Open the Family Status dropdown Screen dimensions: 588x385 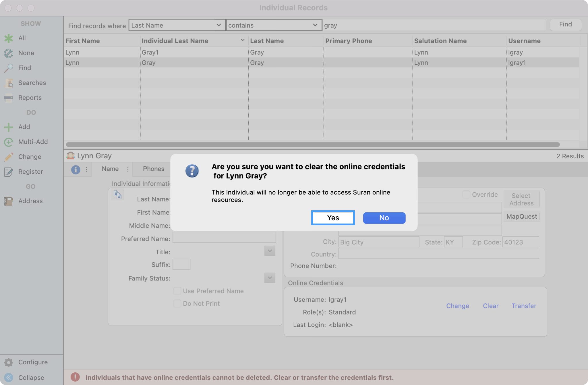point(270,278)
